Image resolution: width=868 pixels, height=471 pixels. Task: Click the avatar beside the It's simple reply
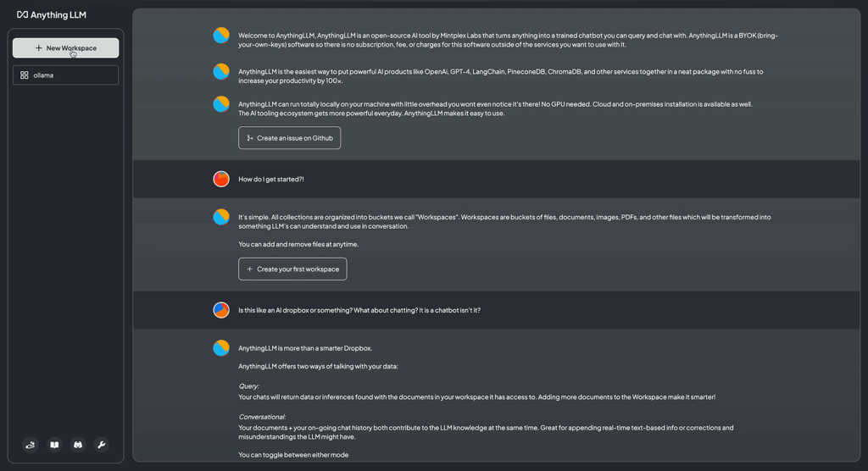pyautogui.click(x=221, y=217)
